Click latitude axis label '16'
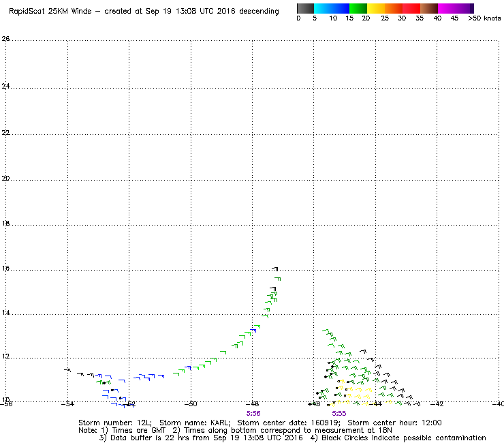The width and height of the screenshot is (504, 443). (x=5, y=269)
